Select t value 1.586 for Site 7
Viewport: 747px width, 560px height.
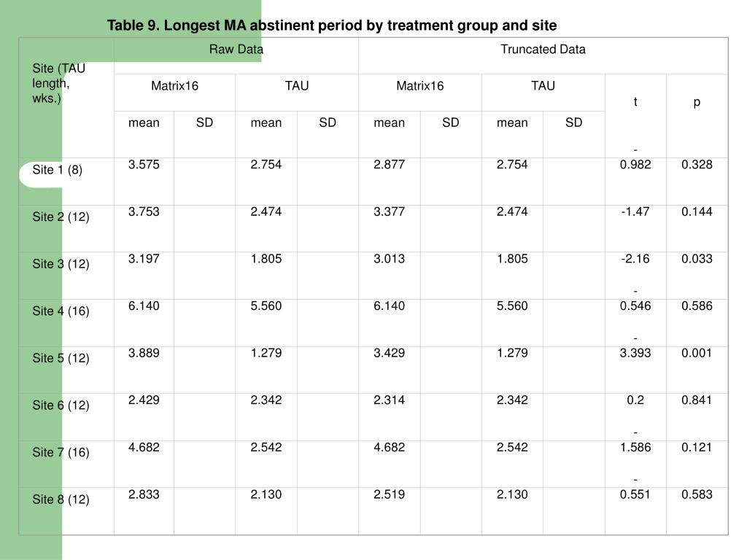click(x=635, y=447)
